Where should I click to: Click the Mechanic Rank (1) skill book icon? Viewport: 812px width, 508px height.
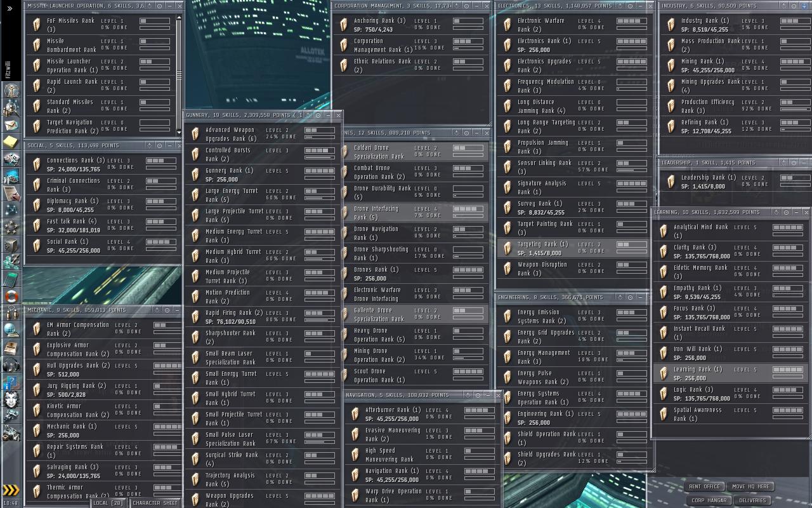tap(37, 431)
